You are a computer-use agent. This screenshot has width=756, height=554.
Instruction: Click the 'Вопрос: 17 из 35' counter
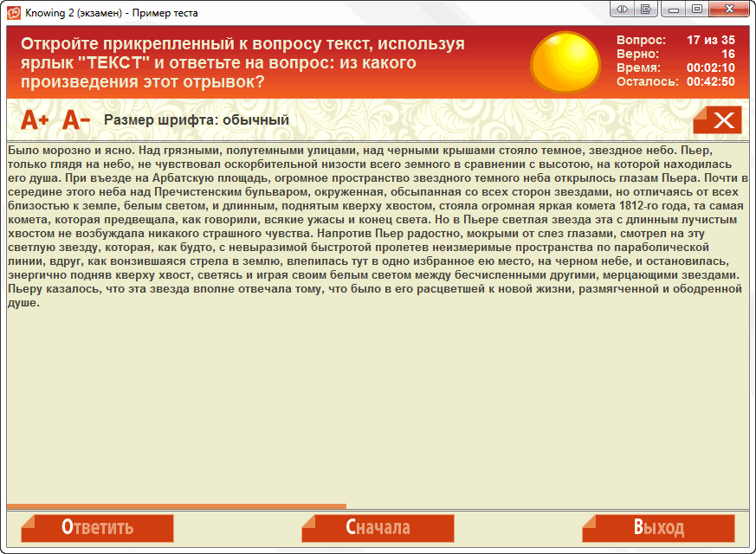coord(675,40)
